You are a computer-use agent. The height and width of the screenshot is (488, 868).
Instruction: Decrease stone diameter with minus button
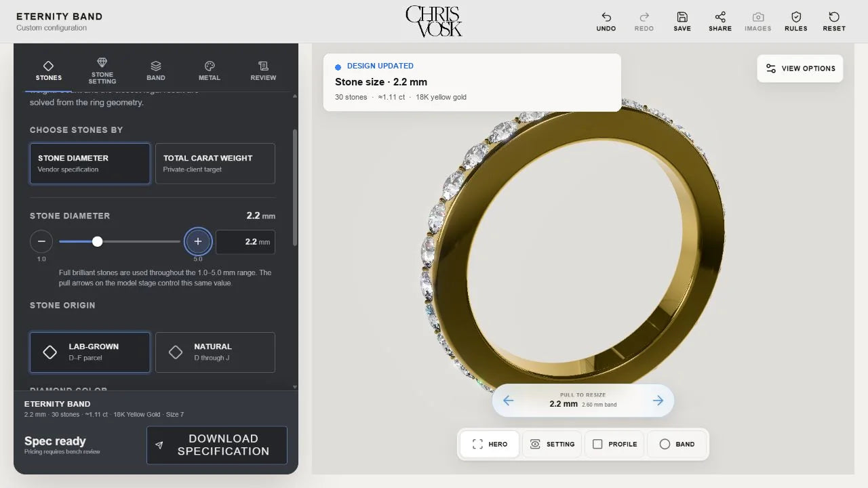[41, 241]
